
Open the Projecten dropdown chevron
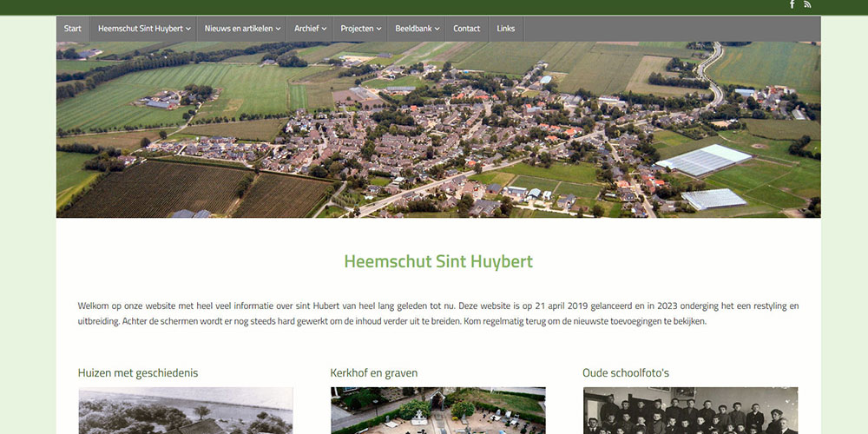(x=378, y=29)
